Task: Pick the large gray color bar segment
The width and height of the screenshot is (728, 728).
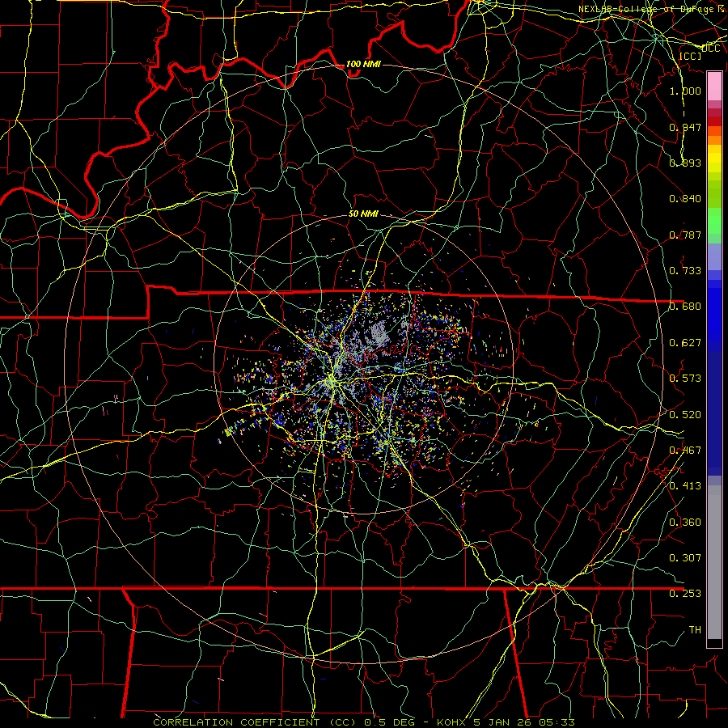Action: (x=714, y=562)
